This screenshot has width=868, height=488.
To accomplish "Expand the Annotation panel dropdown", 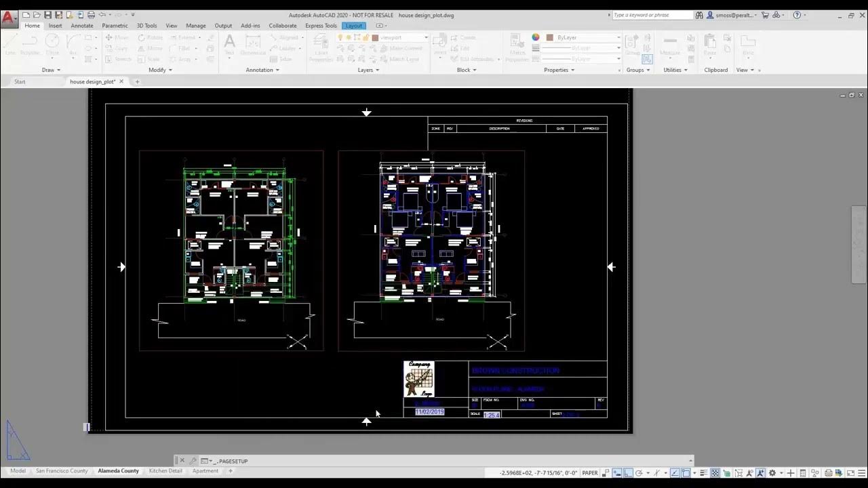I will pyautogui.click(x=262, y=70).
